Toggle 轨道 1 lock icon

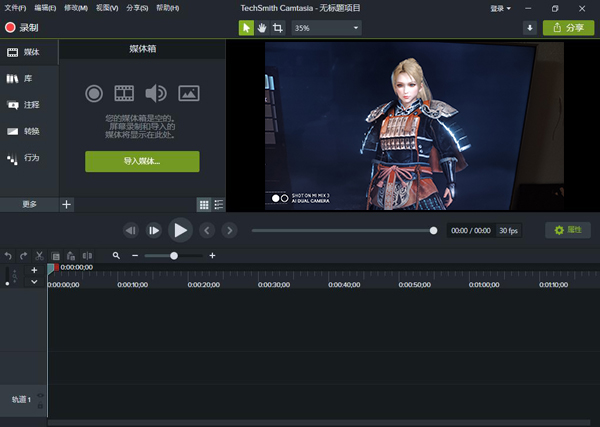click(x=40, y=405)
